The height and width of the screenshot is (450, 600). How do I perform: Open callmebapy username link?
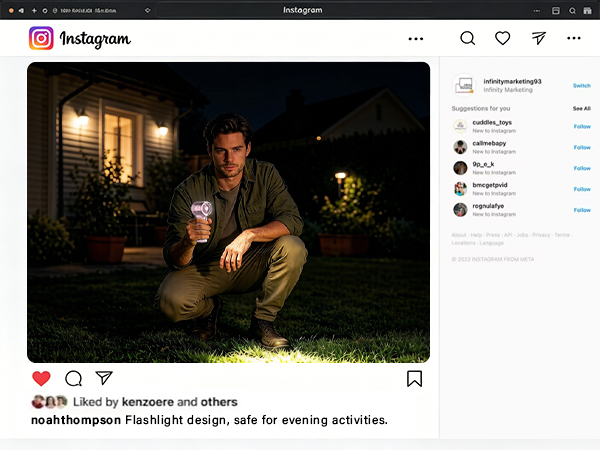[x=489, y=143]
